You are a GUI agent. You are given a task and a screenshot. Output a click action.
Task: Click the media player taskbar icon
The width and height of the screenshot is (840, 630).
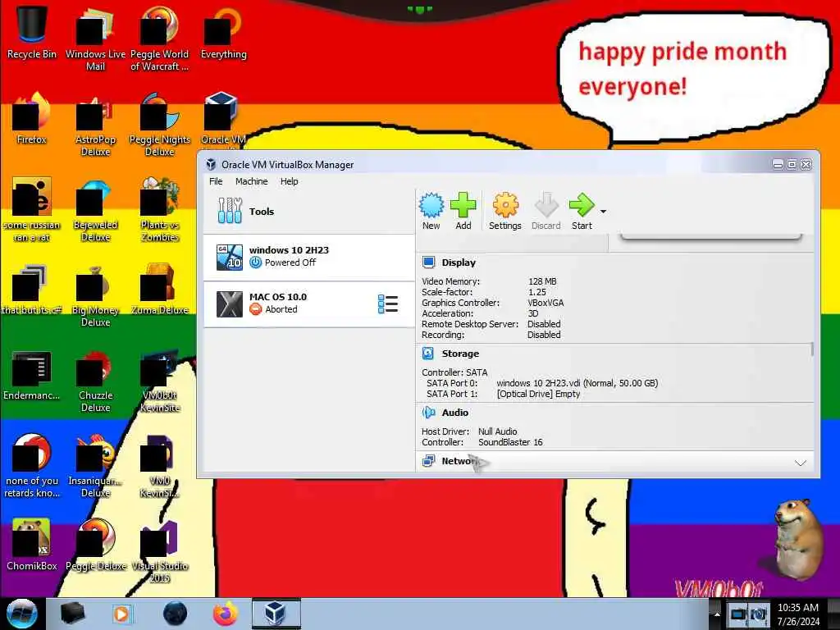[121, 614]
